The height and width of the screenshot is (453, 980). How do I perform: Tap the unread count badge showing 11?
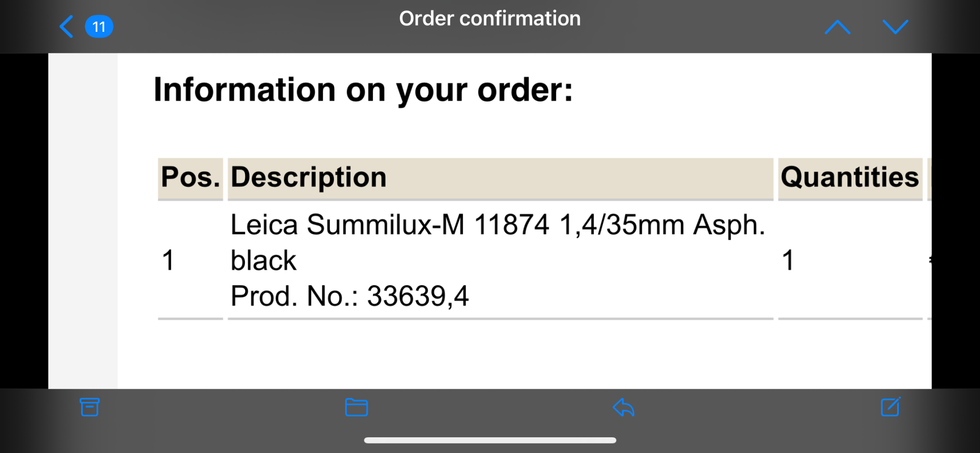tap(99, 27)
